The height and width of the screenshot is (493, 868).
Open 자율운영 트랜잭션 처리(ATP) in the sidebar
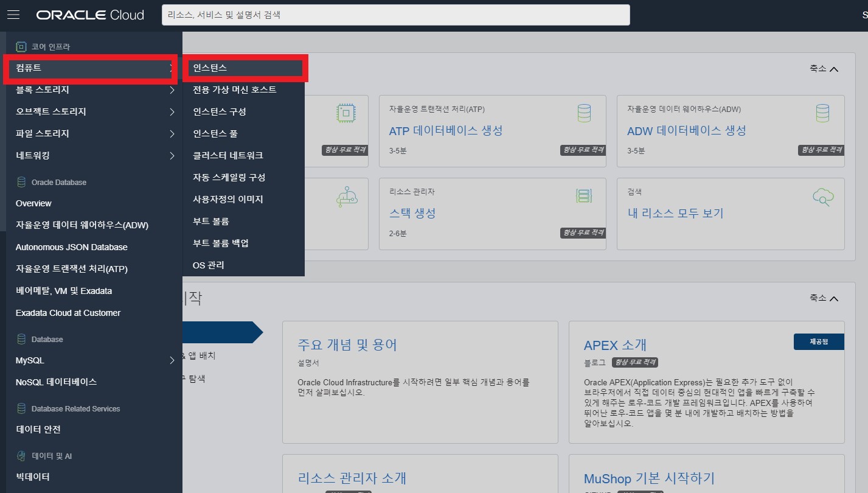click(x=72, y=269)
